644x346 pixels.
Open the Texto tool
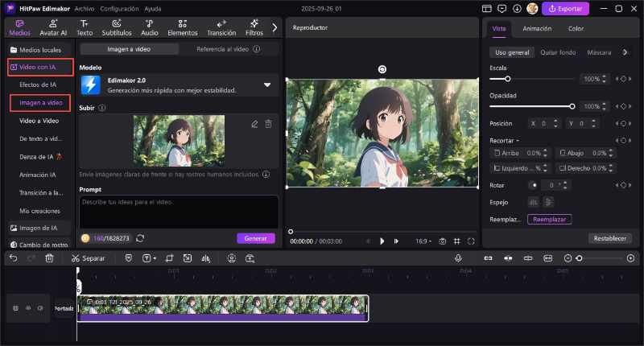(x=85, y=28)
